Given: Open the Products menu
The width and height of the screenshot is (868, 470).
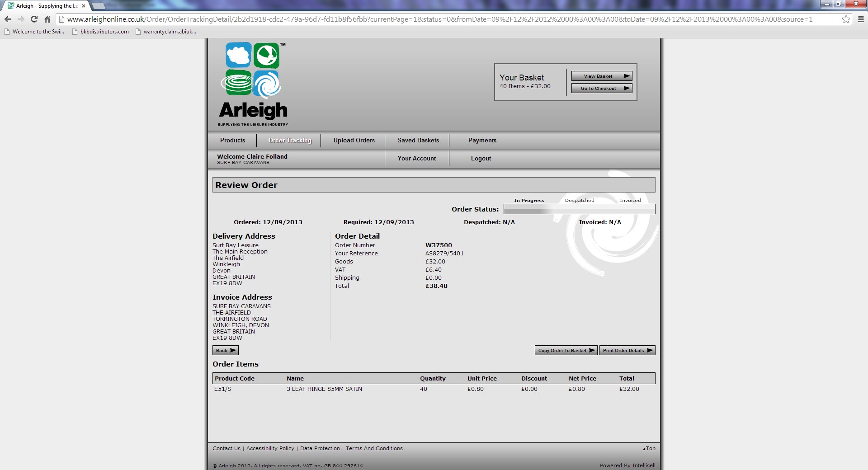Looking at the screenshot, I should point(232,141).
